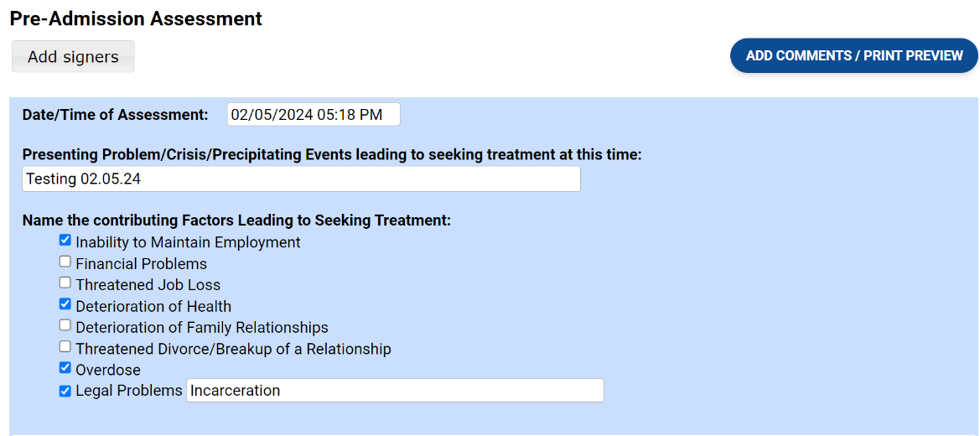Viewport: 980px width, 436px height.
Task: Uncheck Inability to Maintain Employment checkbox
Action: (x=65, y=241)
